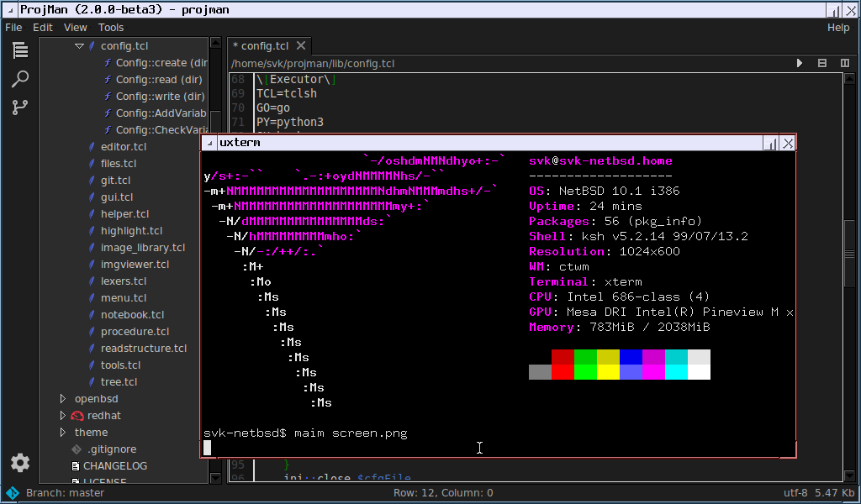861x504 pixels.
Task: Click the Config::read procedure icon
Action: (108, 80)
